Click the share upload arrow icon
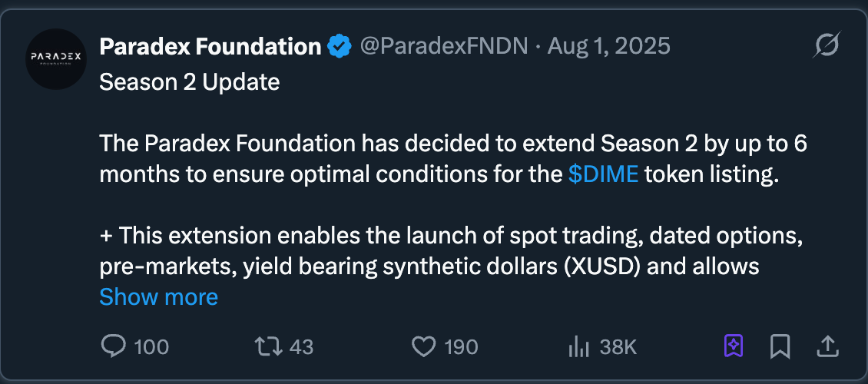Viewport: 868px width, 384px height. 827,347
